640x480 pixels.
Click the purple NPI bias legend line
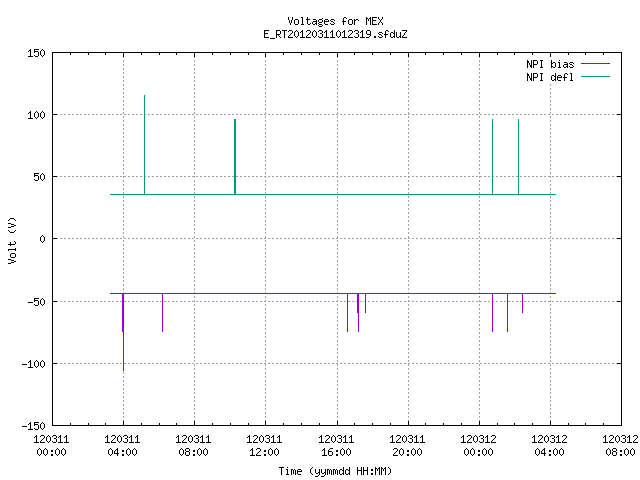pos(596,64)
